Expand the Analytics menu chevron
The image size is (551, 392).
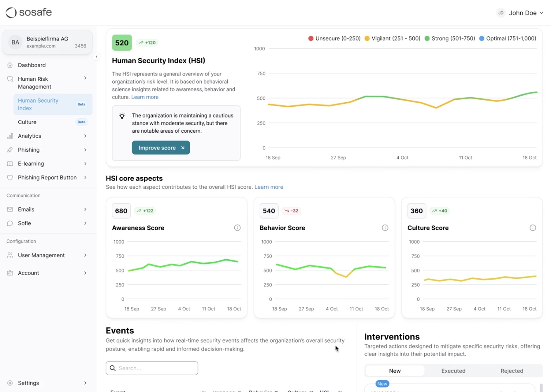[85, 136]
